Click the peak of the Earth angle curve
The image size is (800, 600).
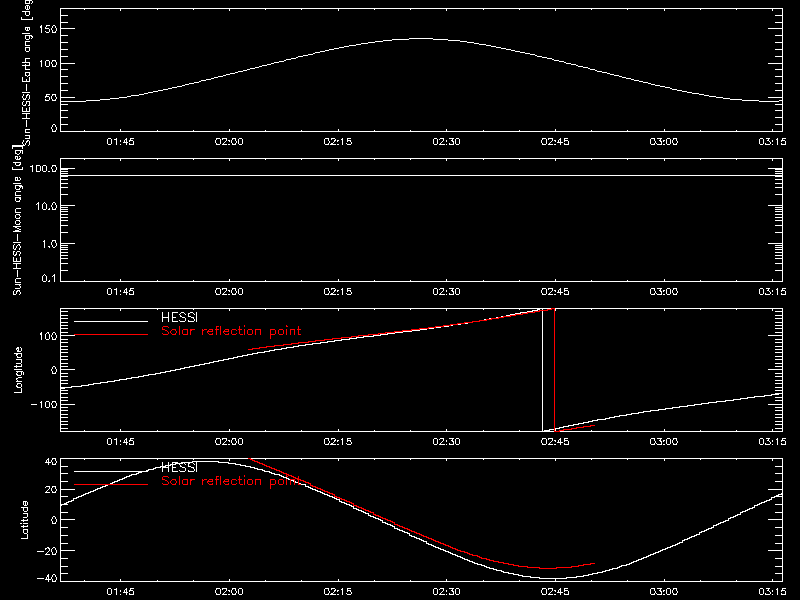[x=421, y=39]
